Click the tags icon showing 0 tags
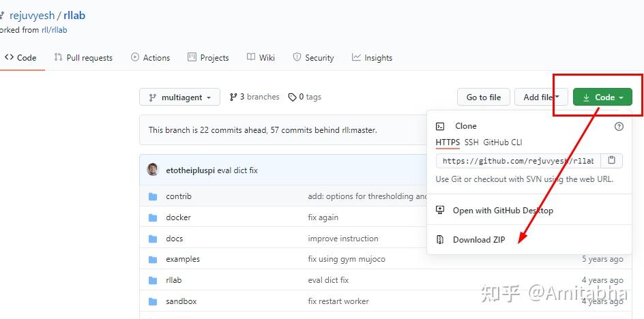Image resolution: width=644 pixels, height=319 pixels. (293, 97)
